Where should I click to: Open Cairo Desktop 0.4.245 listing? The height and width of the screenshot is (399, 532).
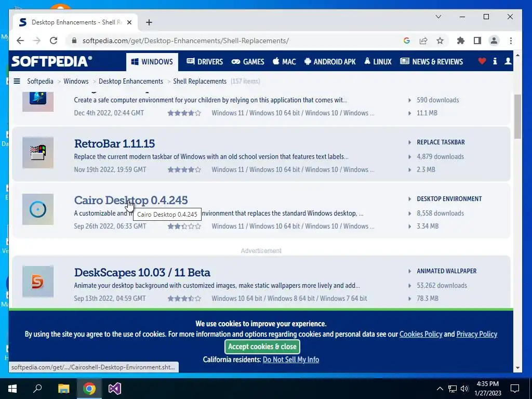tap(130, 200)
